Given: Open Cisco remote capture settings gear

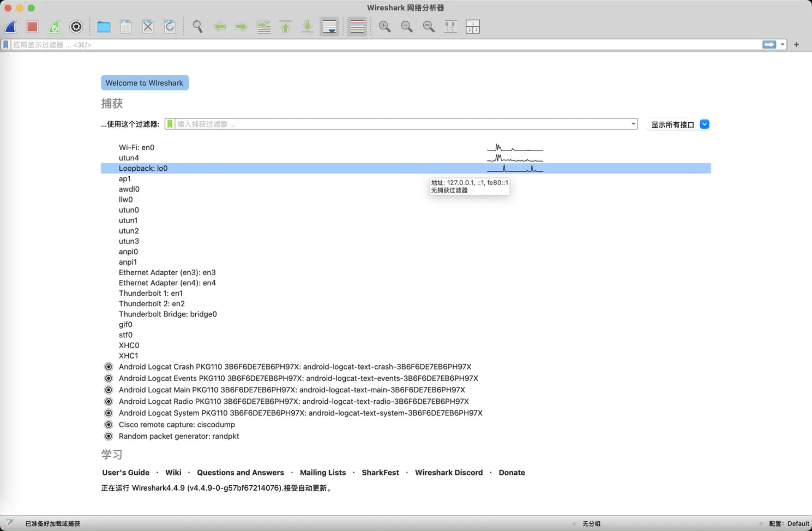Looking at the screenshot, I should point(108,425).
